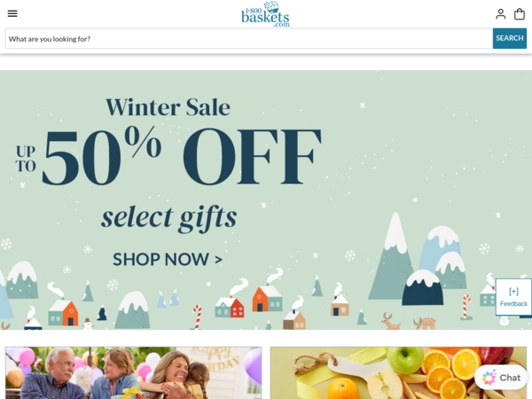Click the colorful flower Chat icon
Image resolution: width=532 pixels, height=399 pixels.
[489, 378]
